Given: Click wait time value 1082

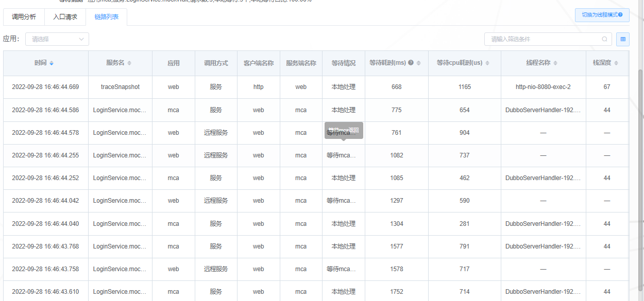Looking at the screenshot, I should coord(397,155).
